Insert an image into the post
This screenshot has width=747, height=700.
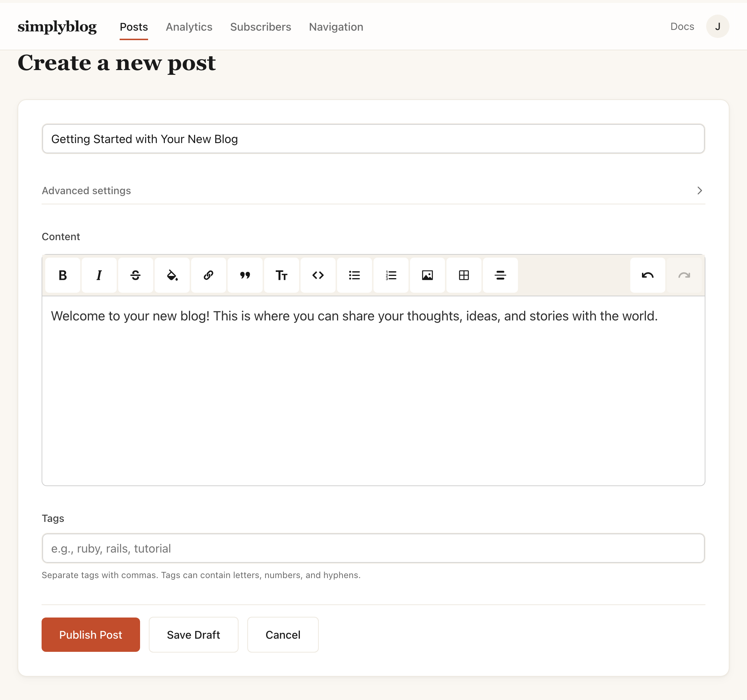tap(427, 275)
